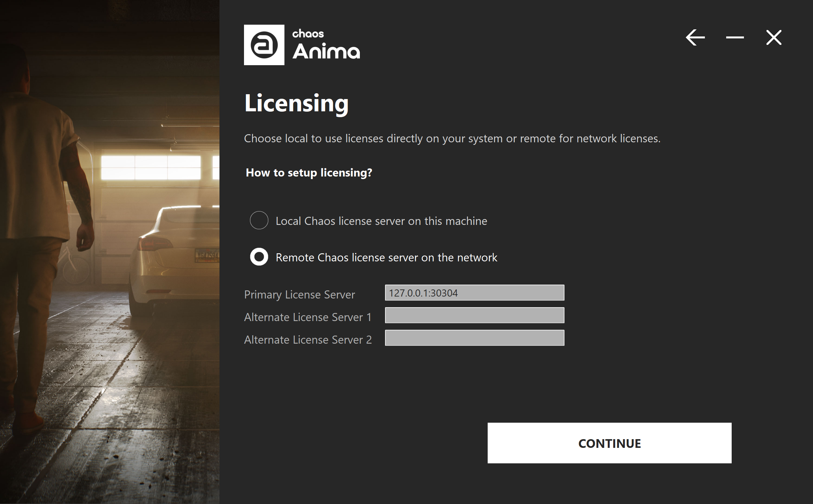
Task: Click the CONTINUE button
Action: pos(609,443)
